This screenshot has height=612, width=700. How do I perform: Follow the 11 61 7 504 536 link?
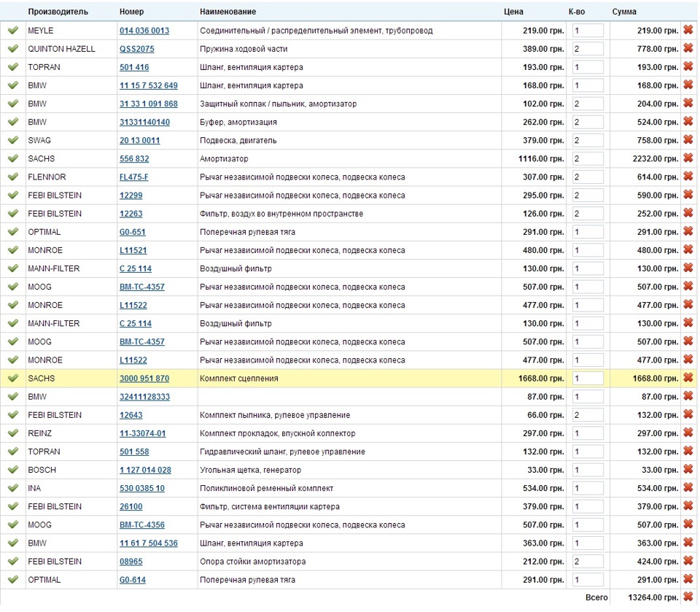click(x=148, y=543)
